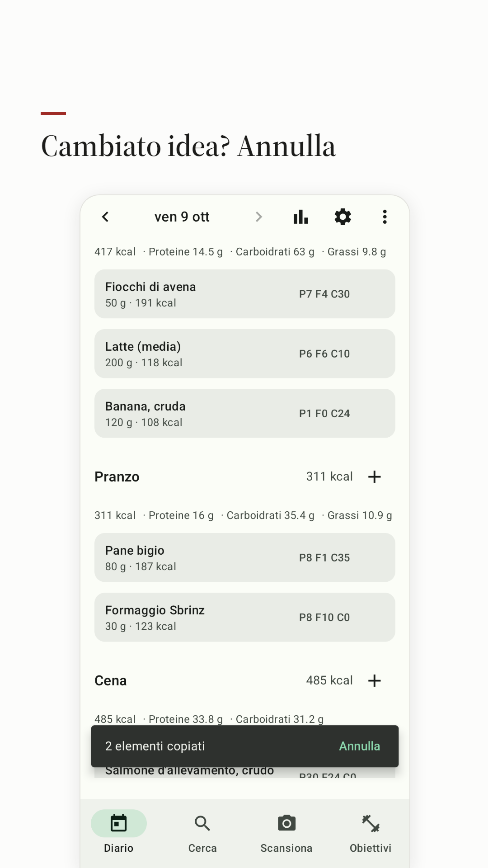Open the statistics bar chart icon
Image resolution: width=488 pixels, height=868 pixels.
pyautogui.click(x=300, y=217)
